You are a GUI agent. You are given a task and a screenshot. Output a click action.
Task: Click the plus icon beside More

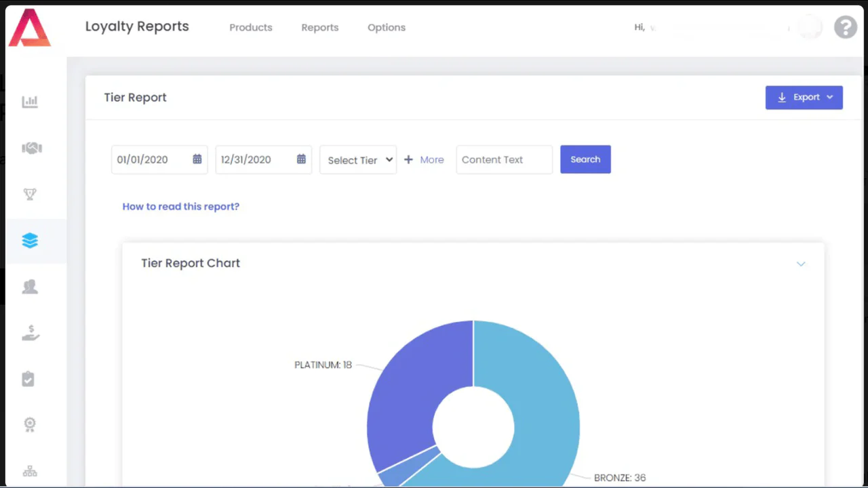pyautogui.click(x=408, y=160)
